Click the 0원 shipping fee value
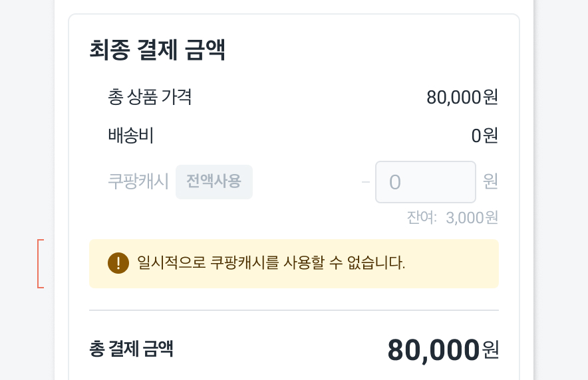The image size is (588, 380). coord(484,136)
